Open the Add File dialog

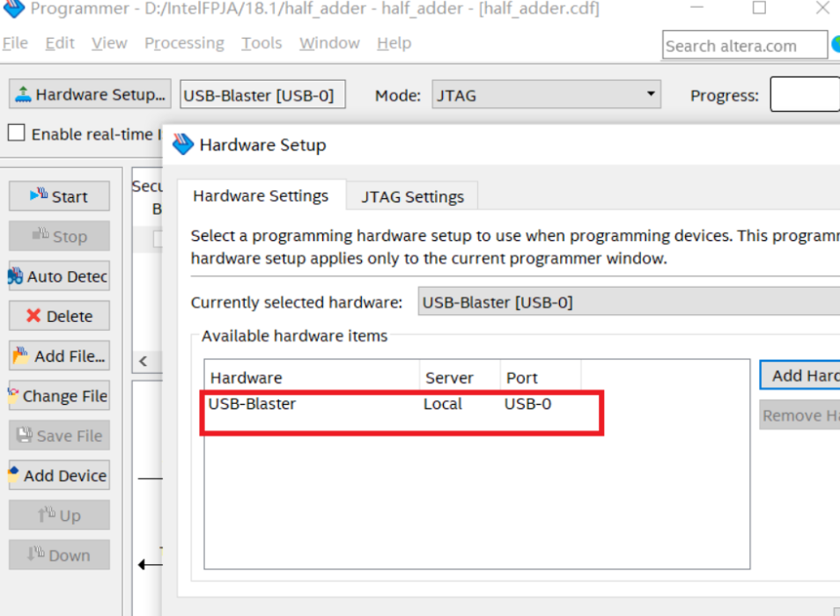point(59,356)
